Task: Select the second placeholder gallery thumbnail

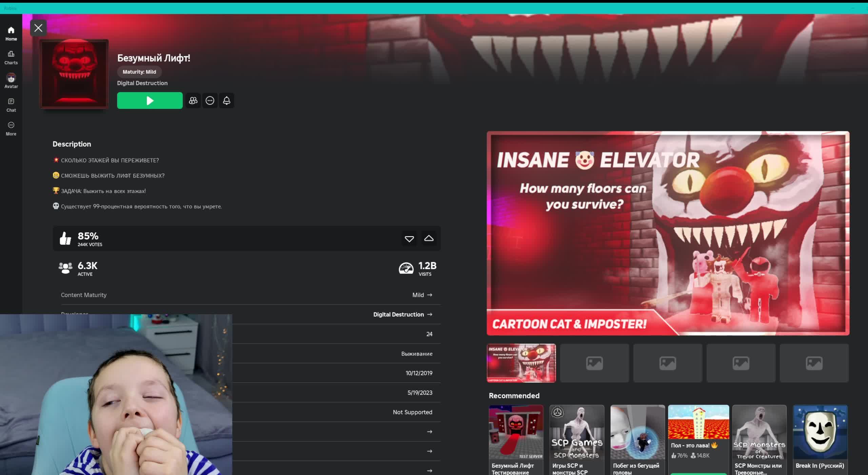Action: pyautogui.click(x=594, y=363)
